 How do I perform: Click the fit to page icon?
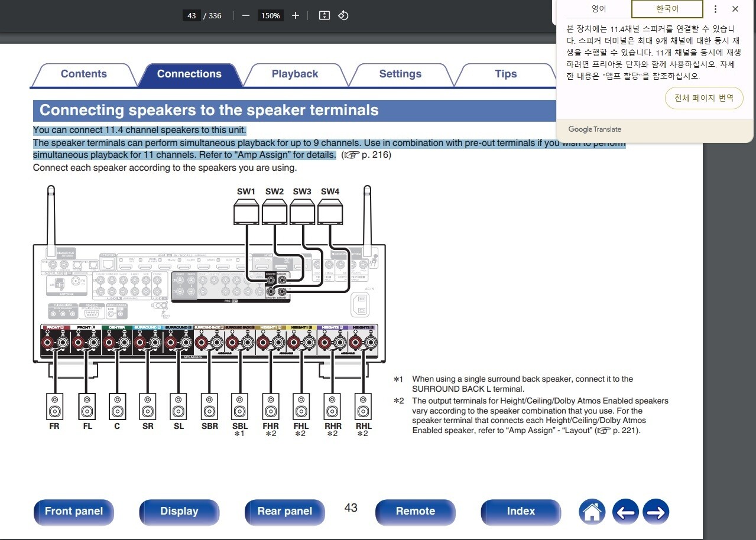(x=324, y=15)
